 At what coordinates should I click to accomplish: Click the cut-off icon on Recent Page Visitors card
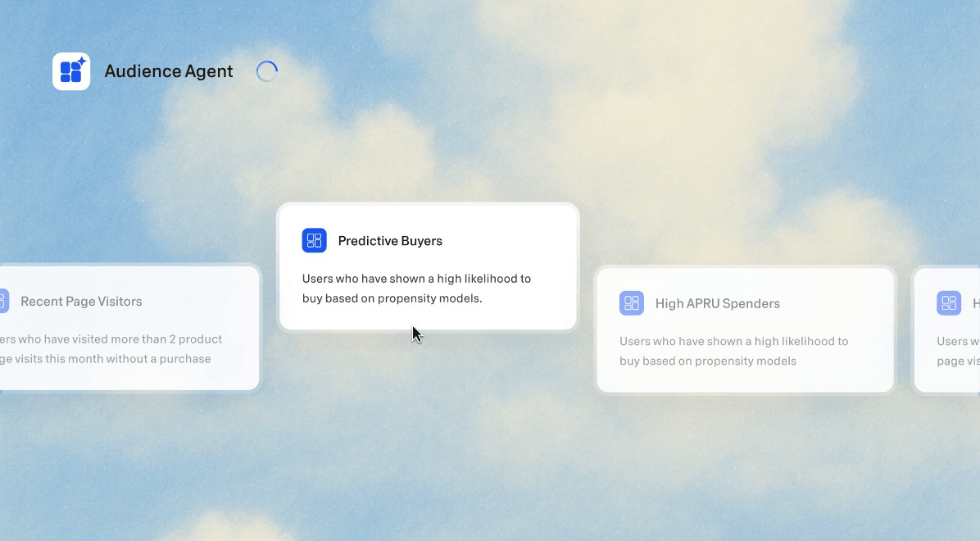(x=3, y=301)
